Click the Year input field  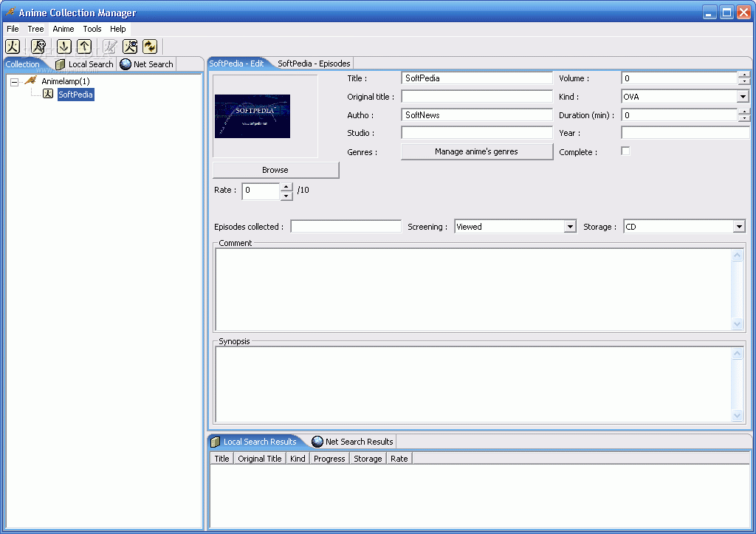pos(686,133)
